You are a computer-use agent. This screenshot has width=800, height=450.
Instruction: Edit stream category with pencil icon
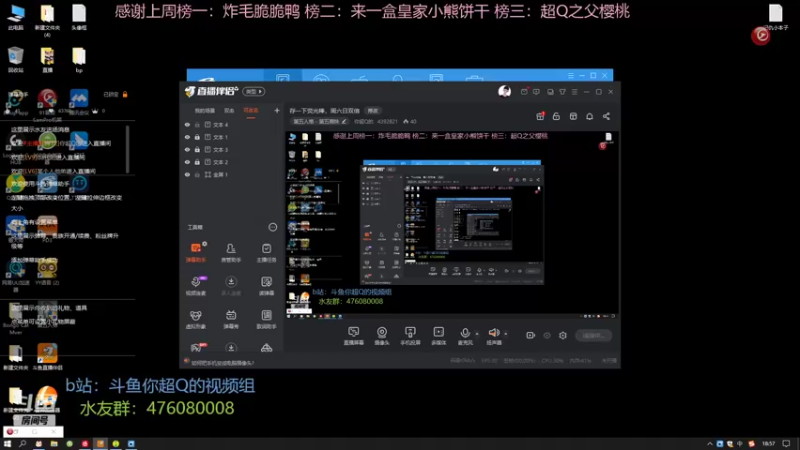click(344, 121)
